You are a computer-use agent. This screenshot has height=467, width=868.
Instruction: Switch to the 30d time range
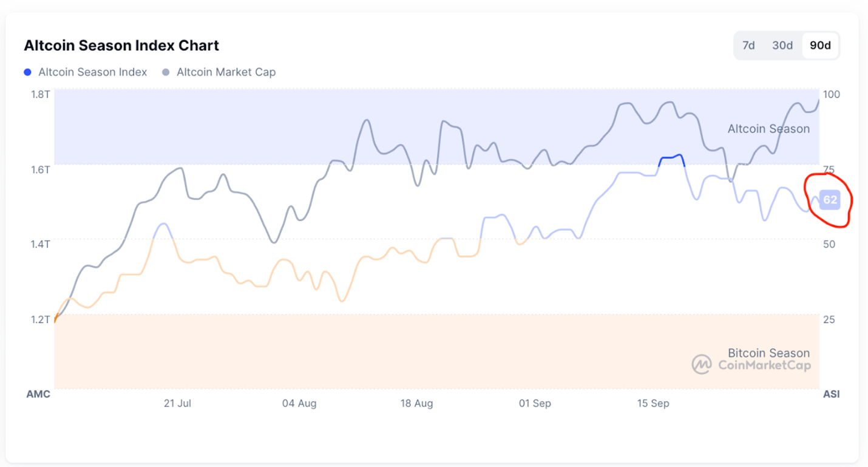click(x=782, y=46)
